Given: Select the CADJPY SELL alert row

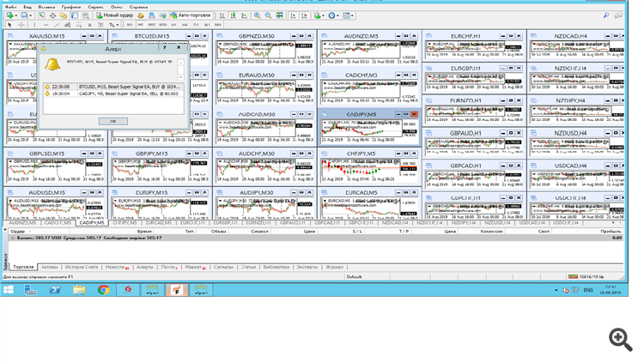Looking at the screenshot, I should pyautogui.click(x=113, y=94).
